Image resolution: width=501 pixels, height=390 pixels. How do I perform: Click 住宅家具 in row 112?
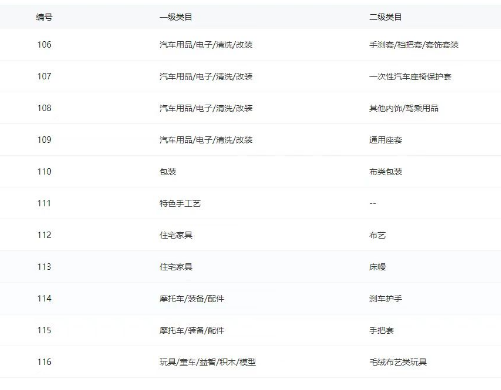[176, 235]
